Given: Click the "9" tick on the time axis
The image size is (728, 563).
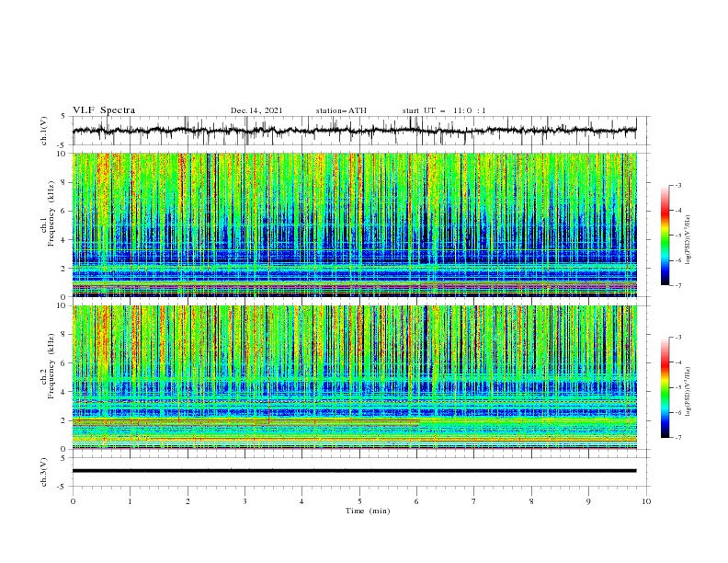Looking at the screenshot, I should point(588,501).
